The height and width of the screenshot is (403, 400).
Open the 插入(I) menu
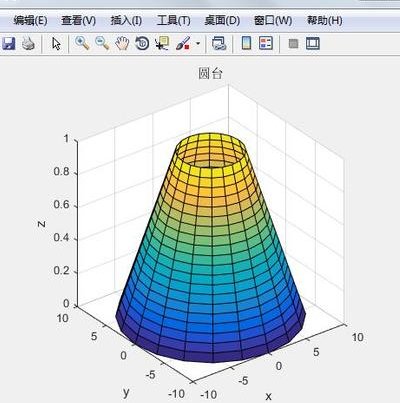point(126,21)
